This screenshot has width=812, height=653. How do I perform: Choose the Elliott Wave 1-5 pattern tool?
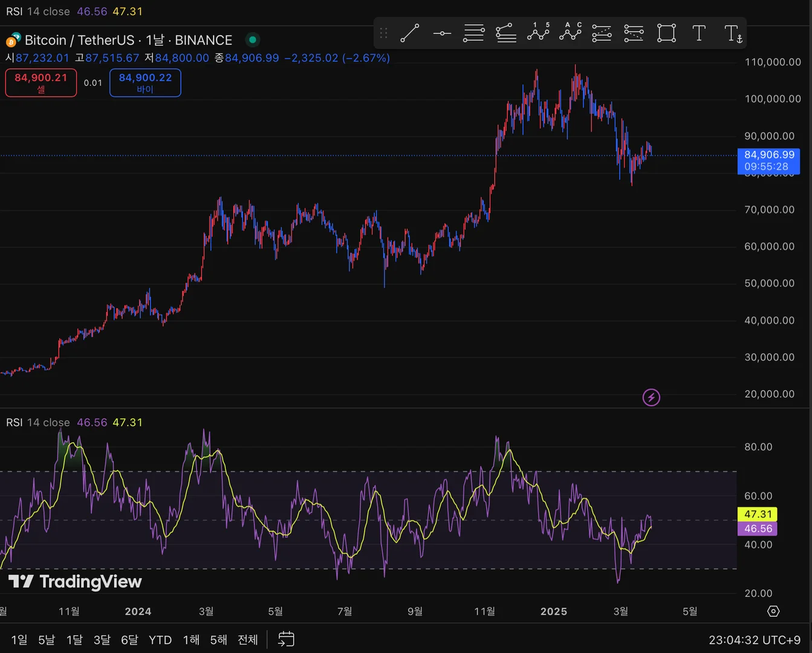(x=538, y=33)
